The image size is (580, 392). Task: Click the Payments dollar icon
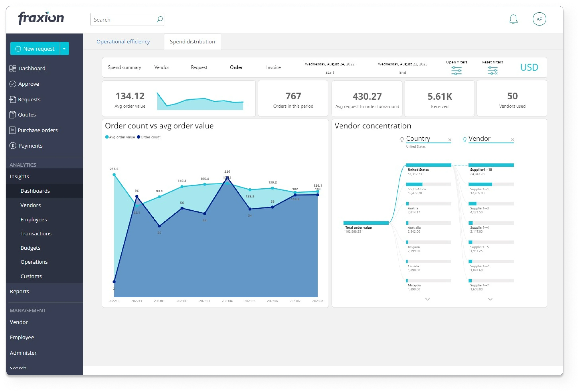click(x=13, y=146)
